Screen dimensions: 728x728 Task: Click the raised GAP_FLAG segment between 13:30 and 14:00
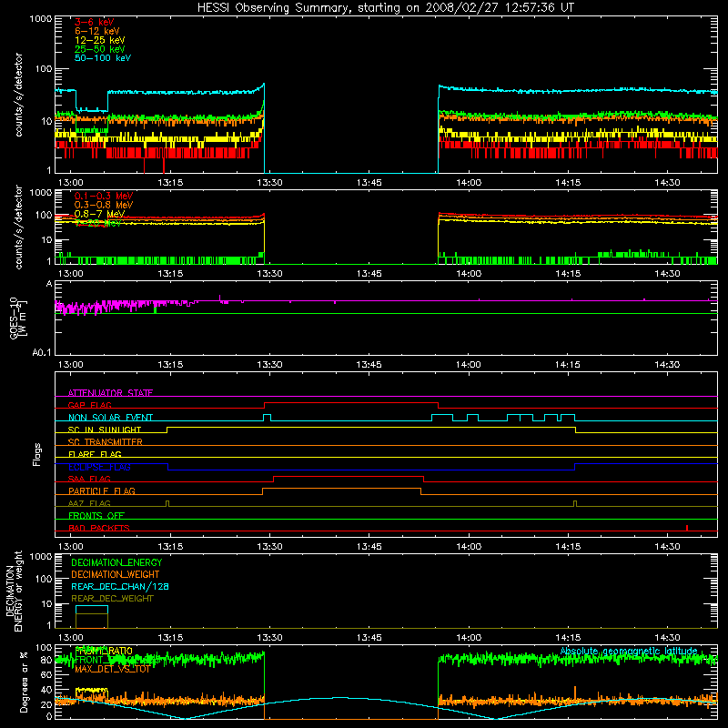351,403
